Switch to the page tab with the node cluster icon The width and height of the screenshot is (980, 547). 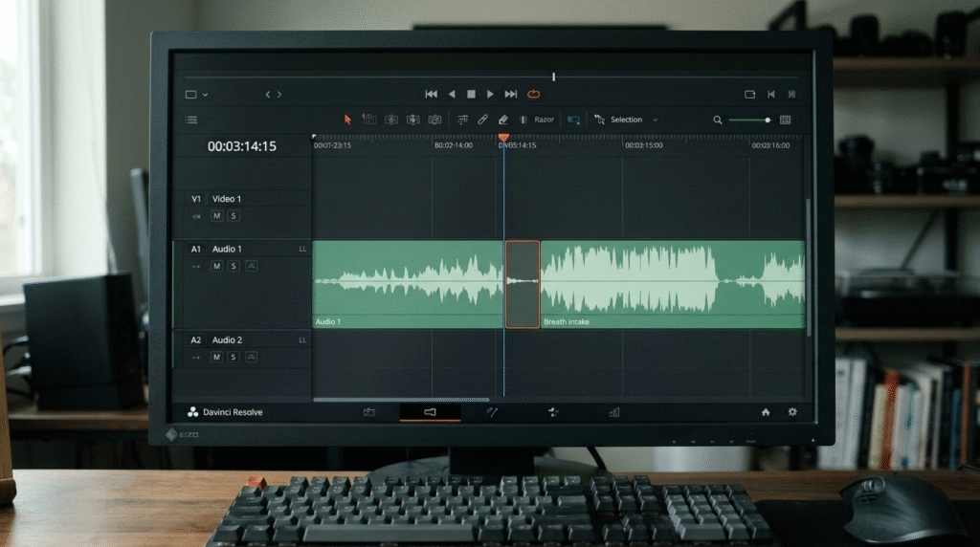tap(553, 412)
